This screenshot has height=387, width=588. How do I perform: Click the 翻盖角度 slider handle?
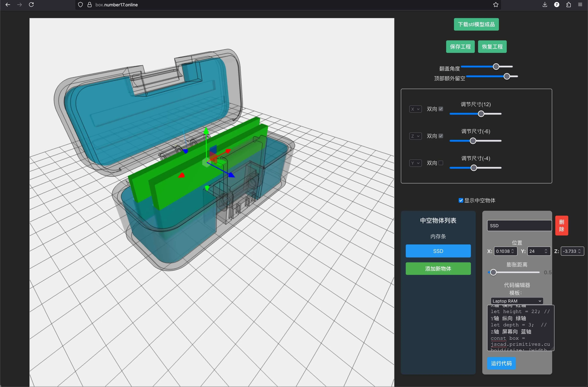(496, 67)
